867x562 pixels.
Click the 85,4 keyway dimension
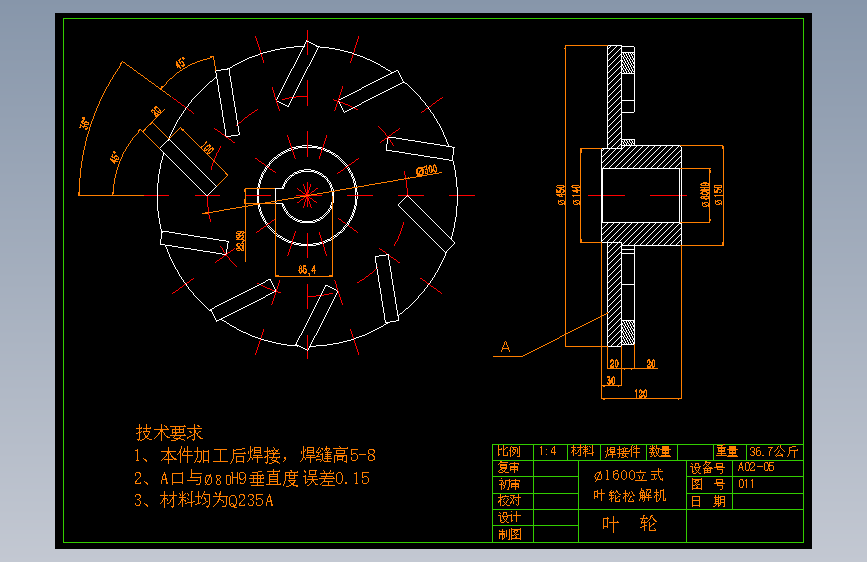[x=307, y=270]
